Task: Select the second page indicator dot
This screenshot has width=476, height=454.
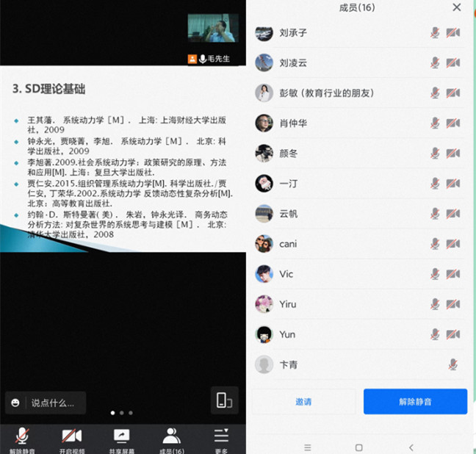Action: pos(121,413)
